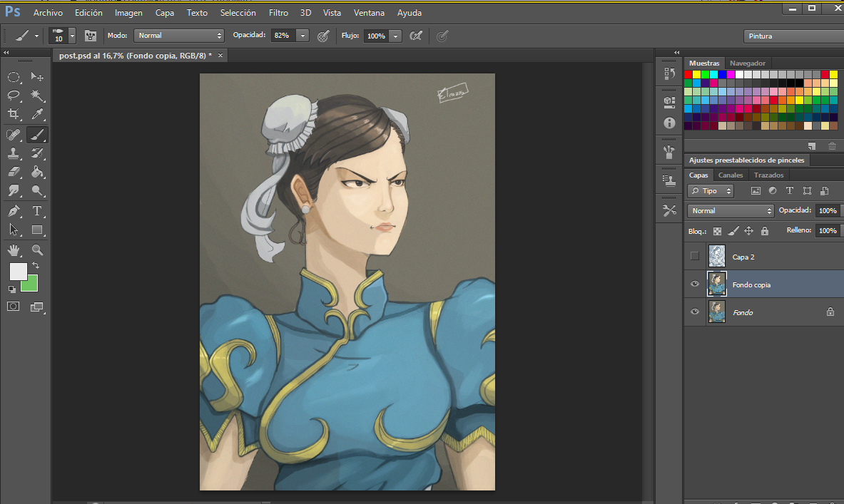Image resolution: width=844 pixels, height=504 pixels.
Task: Open the brush preset picker dropdown
Action: point(72,36)
